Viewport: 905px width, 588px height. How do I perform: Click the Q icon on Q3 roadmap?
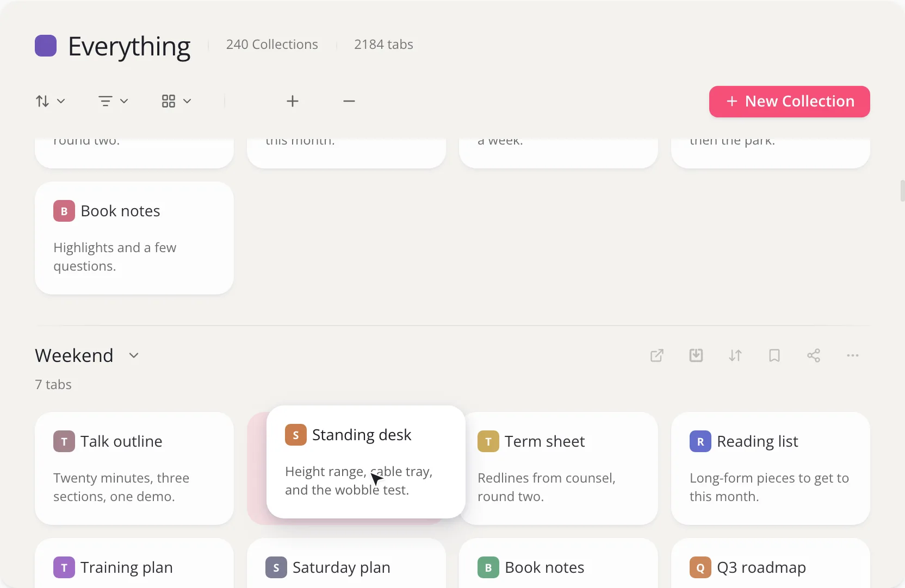[x=701, y=567]
